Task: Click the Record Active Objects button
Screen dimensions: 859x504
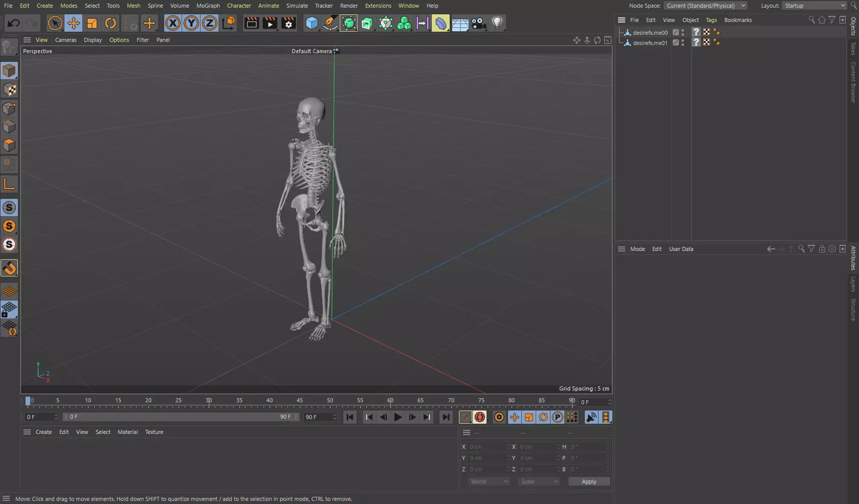Action: [465, 417]
